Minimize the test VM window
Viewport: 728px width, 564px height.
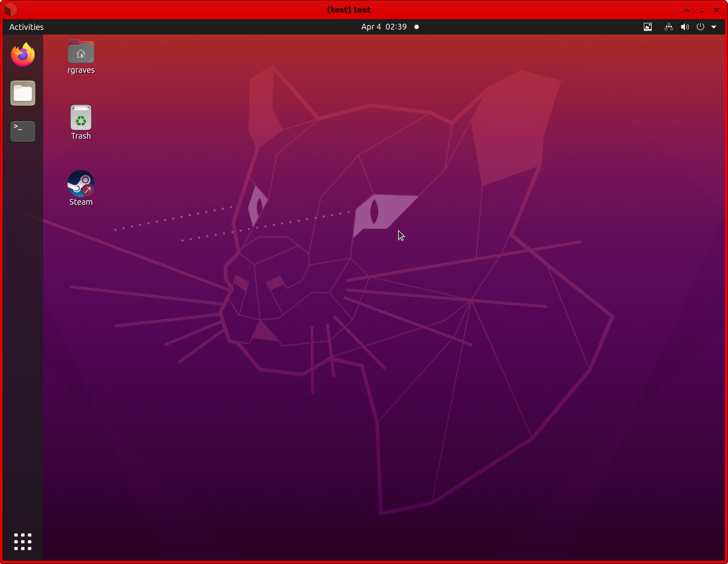(702, 10)
